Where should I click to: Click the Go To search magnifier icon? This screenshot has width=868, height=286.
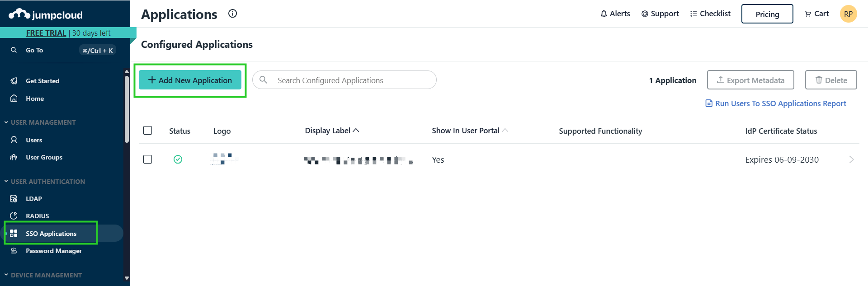pos(14,50)
